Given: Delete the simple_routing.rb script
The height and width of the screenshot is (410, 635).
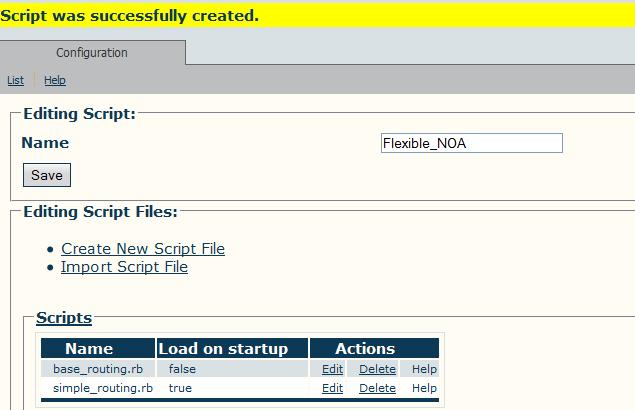Looking at the screenshot, I should [377, 388].
